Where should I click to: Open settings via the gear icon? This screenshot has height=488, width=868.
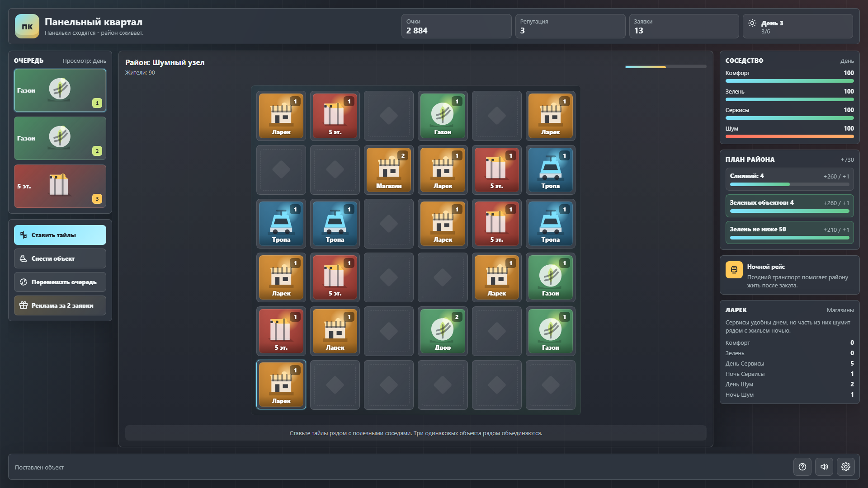coord(846,467)
